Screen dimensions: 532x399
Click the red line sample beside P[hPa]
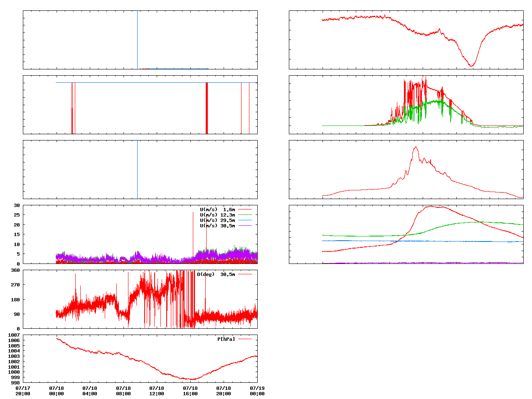245,339
